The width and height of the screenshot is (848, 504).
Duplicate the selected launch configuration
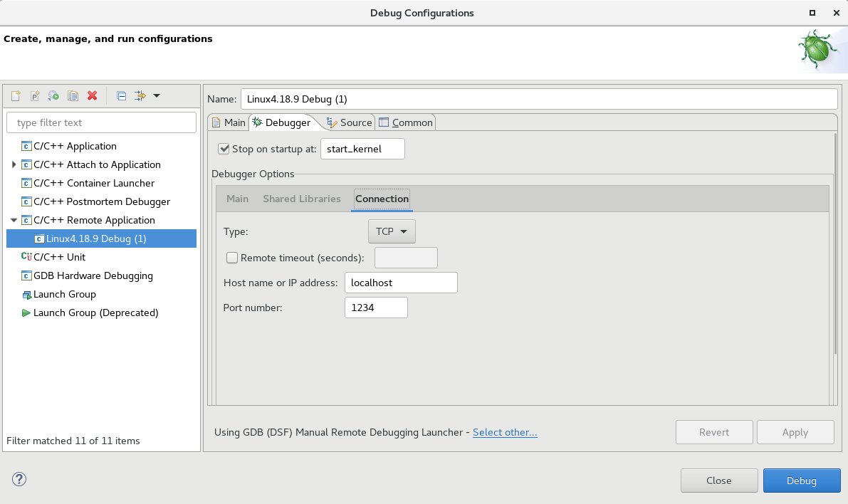(x=72, y=95)
